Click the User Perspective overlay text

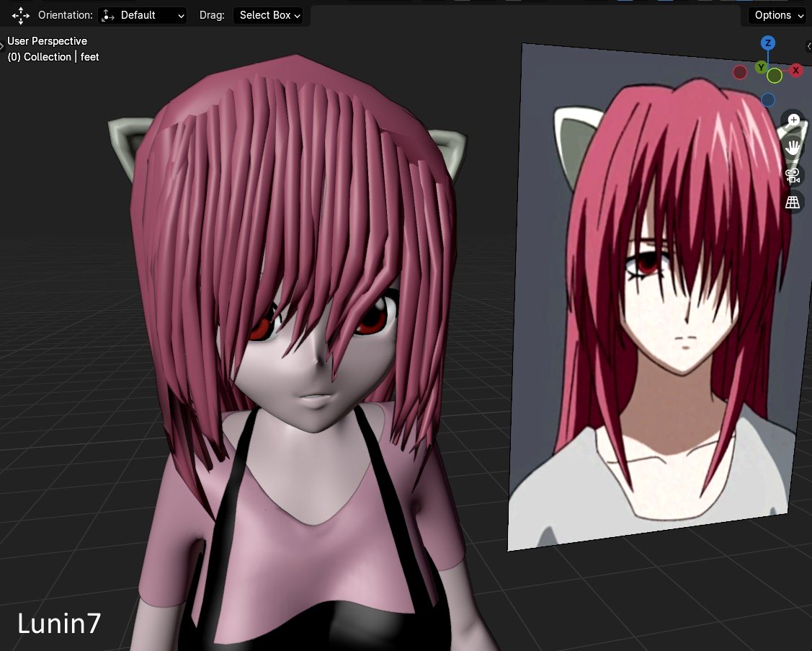click(48, 41)
